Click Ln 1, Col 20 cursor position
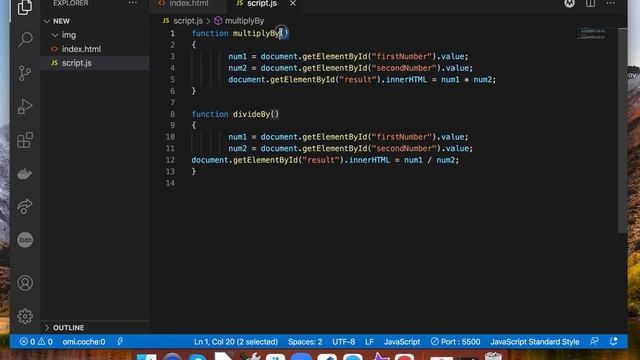The height and width of the screenshot is (360, 640). (236, 342)
